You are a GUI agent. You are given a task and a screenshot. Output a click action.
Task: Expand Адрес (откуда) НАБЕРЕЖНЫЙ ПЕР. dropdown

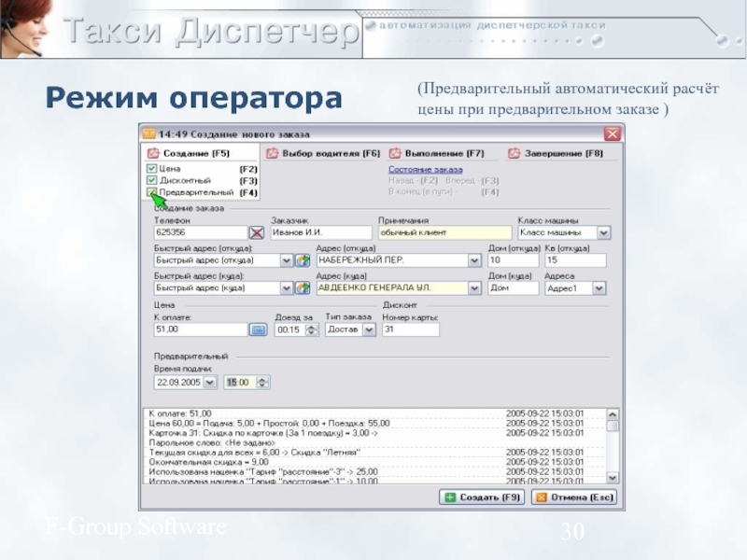click(x=474, y=260)
